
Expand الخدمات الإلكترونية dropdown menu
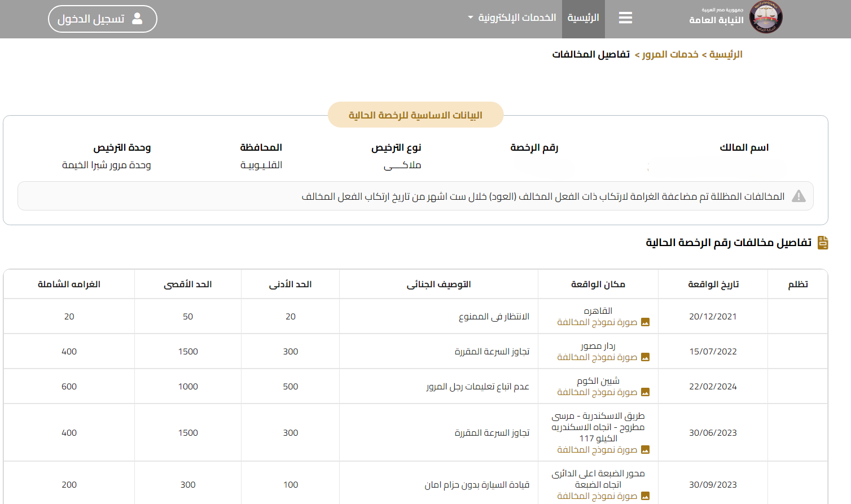516,18
